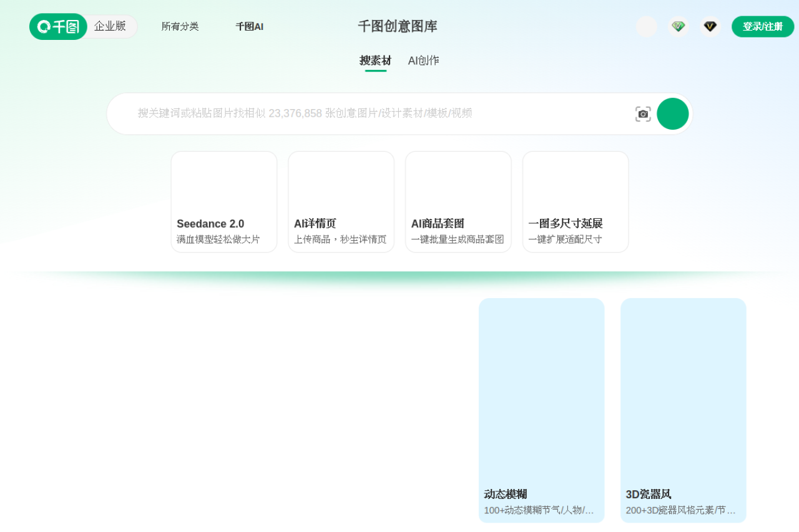Screen dimensions: 799x532
Task: Open the 企业版 enterprise edition link
Action: pos(110,26)
